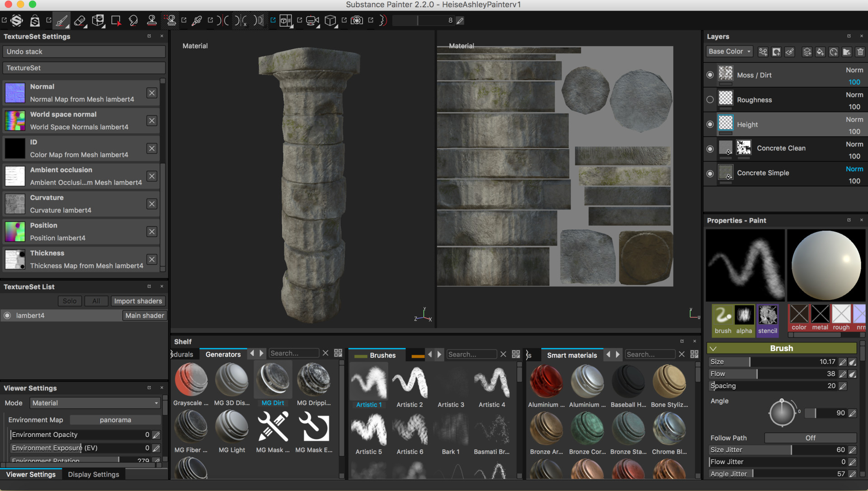
Task: Add a fill layer in the Layers panel
Action: point(820,52)
